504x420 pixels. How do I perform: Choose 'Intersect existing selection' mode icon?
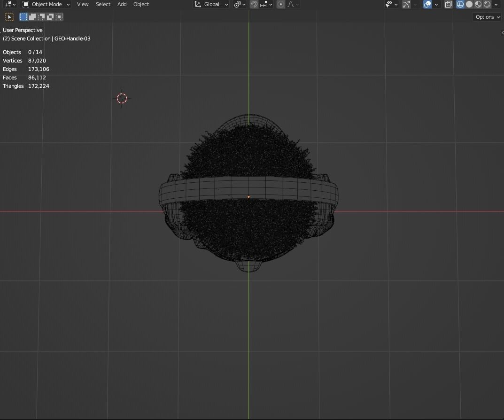click(59, 17)
